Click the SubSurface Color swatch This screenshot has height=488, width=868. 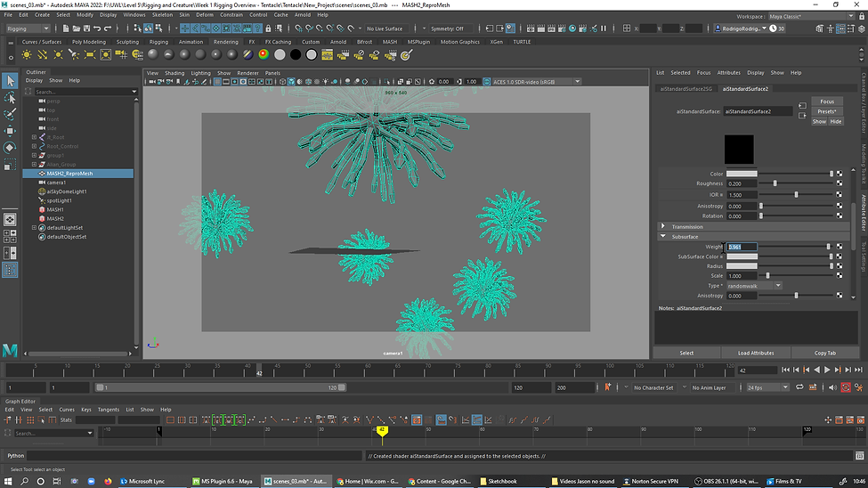[742, 256]
